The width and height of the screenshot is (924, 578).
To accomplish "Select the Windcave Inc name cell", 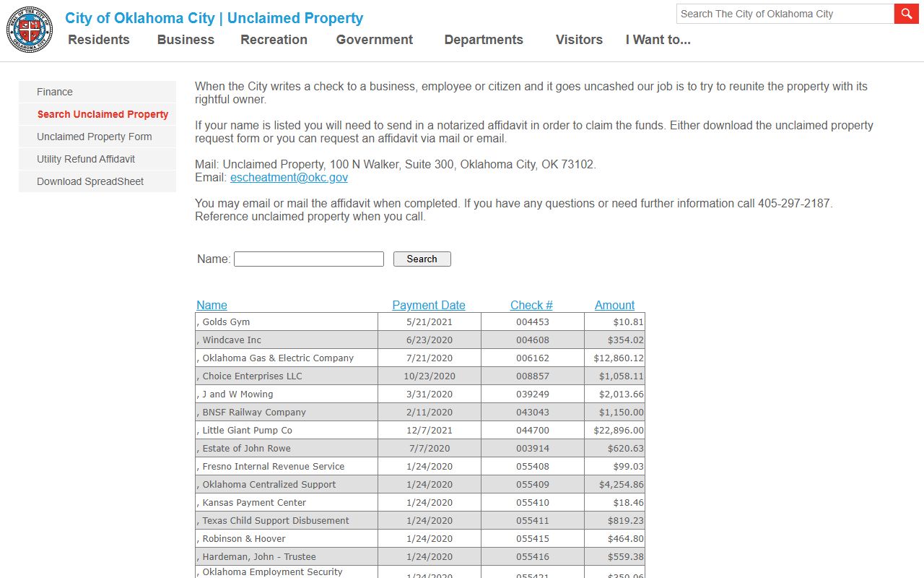I will 287,340.
